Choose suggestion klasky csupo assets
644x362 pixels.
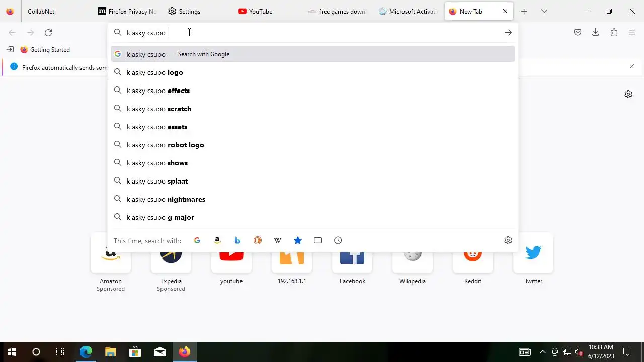click(313, 127)
